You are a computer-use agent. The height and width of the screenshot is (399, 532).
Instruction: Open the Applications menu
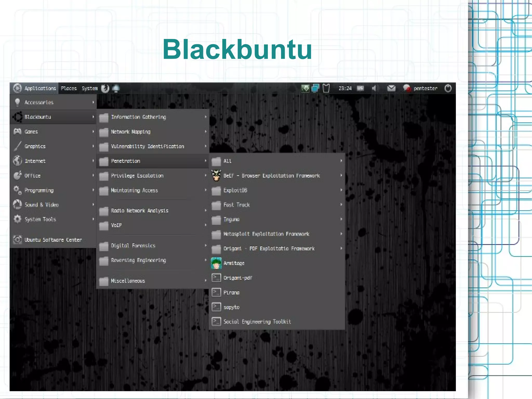point(34,88)
